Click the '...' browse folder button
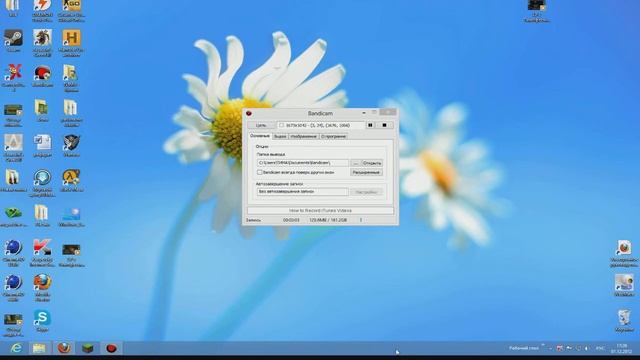The height and width of the screenshot is (360, 640). [356, 163]
